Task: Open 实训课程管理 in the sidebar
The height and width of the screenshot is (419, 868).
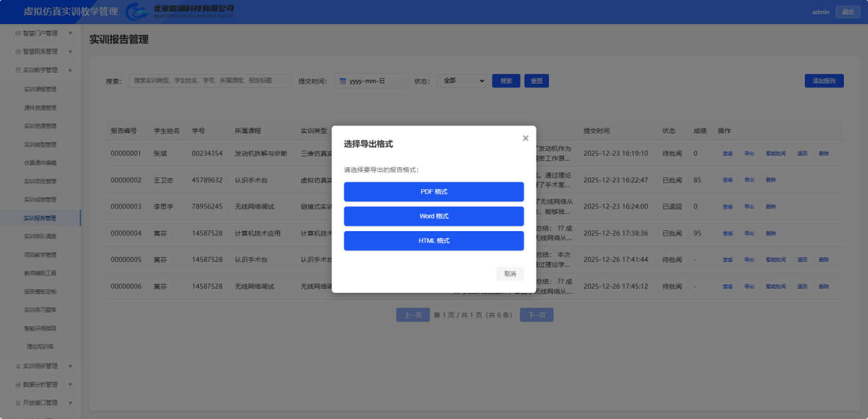Action: coord(40,89)
